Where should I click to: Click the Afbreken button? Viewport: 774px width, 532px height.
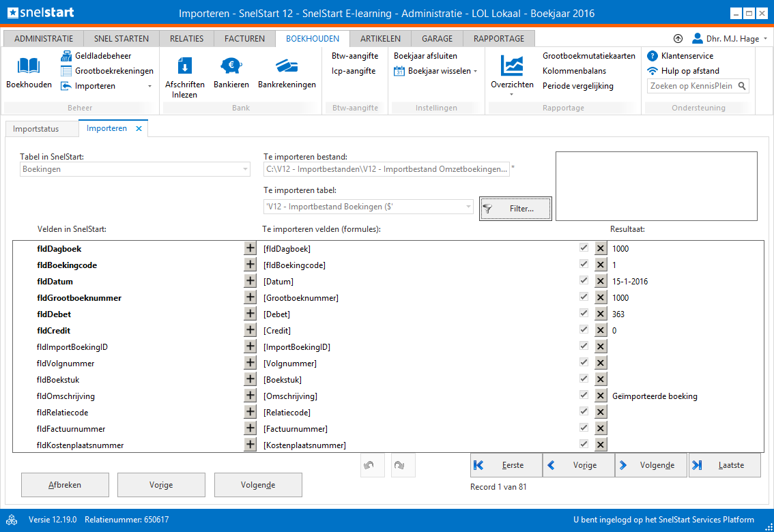(x=65, y=485)
